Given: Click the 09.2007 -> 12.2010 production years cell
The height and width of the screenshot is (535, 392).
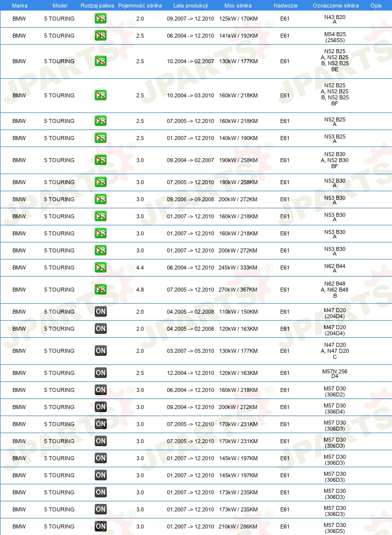Looking at the screenshot, I should (x=190, y=19).
